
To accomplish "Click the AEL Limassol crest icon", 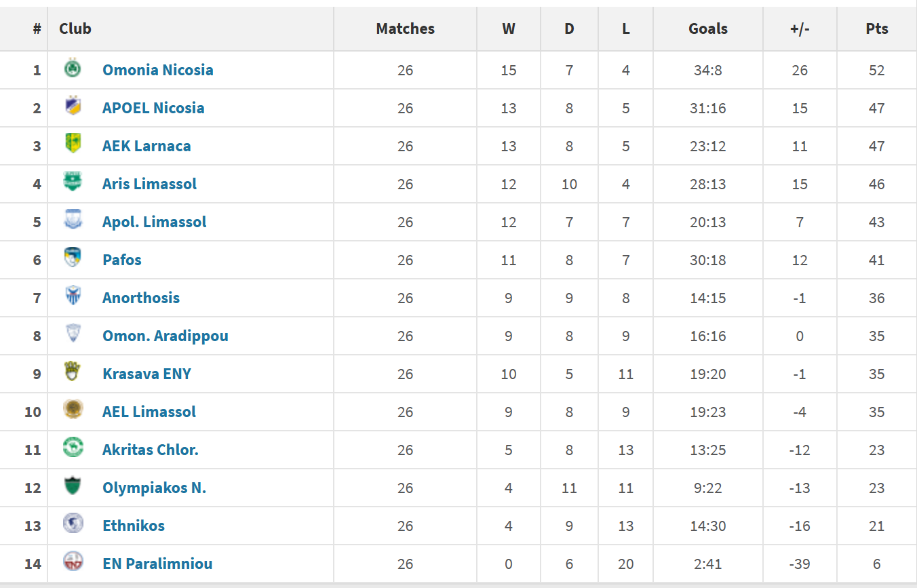I will pyautogui.click(x=73, y=411).
